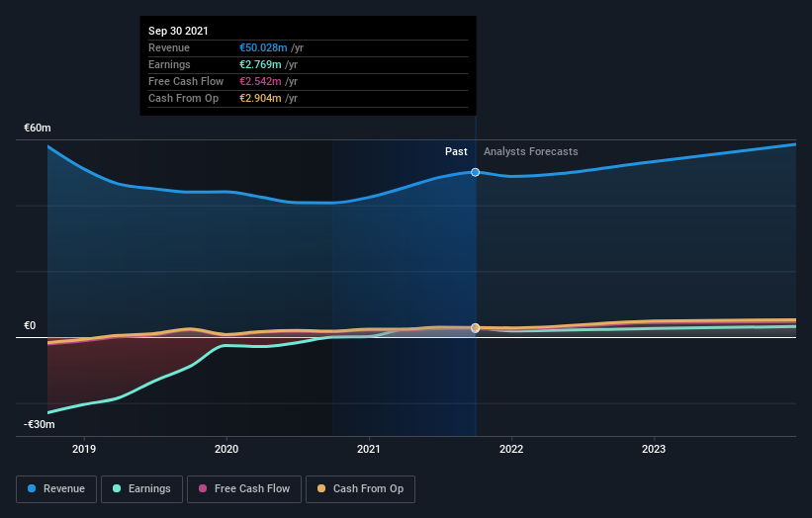
Task: Click the -€30m y-axis label
Action: click(x=40, y=424)
